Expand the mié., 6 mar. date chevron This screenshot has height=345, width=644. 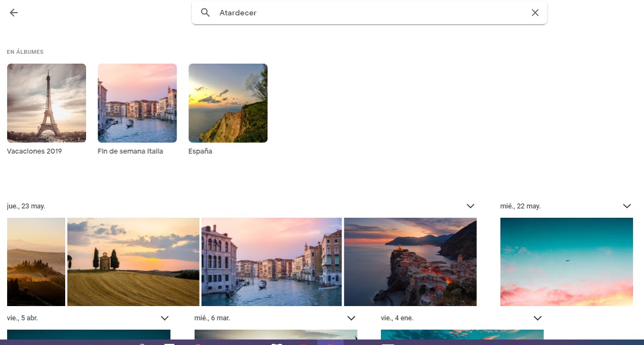click(351, 318)
